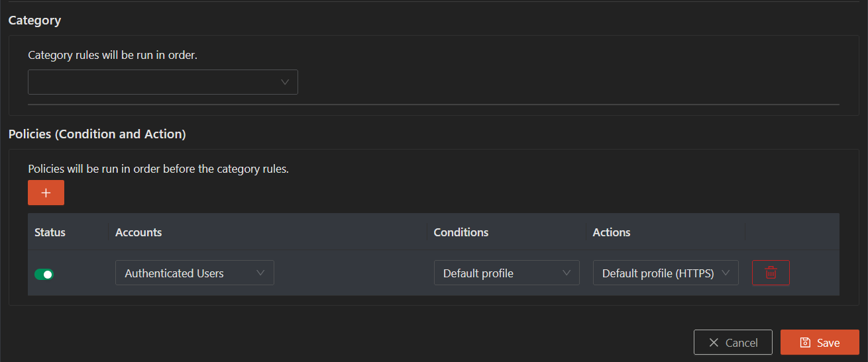Click the Policies (Condition and Action) heading
868x362 pixels.
pyautogui.click(x=97, y=134)
